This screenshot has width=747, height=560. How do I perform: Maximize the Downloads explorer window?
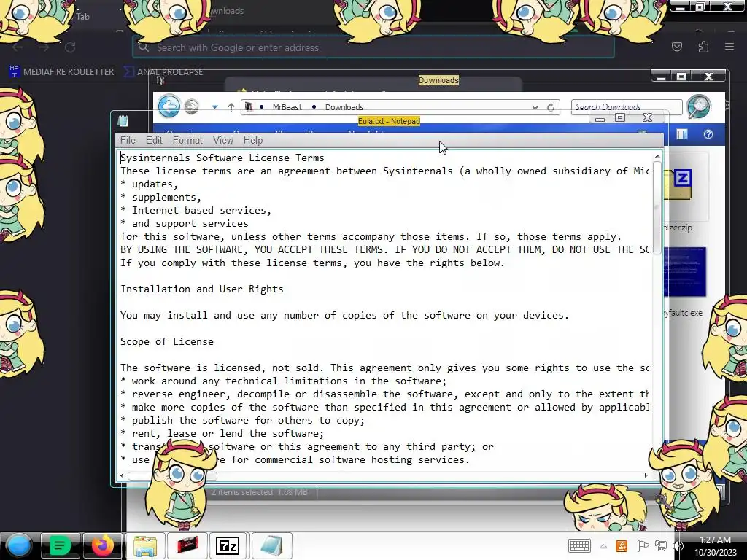click(x=682, y=77)
